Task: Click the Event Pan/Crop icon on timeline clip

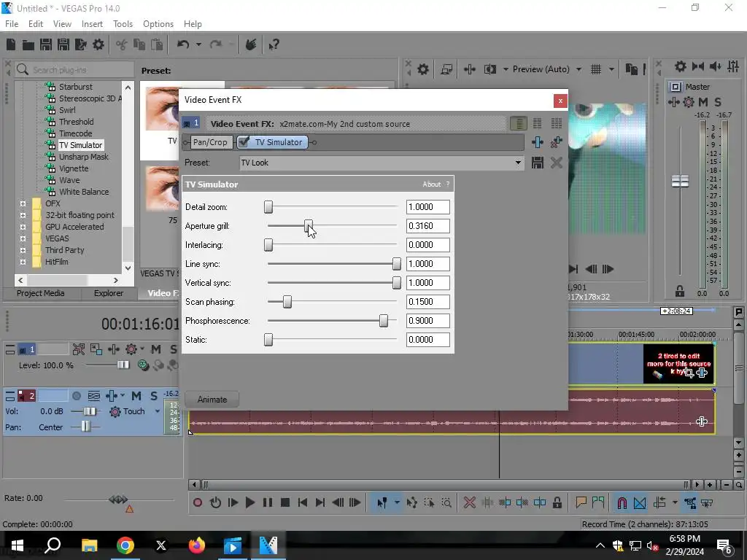Action: tap(689, 373)
